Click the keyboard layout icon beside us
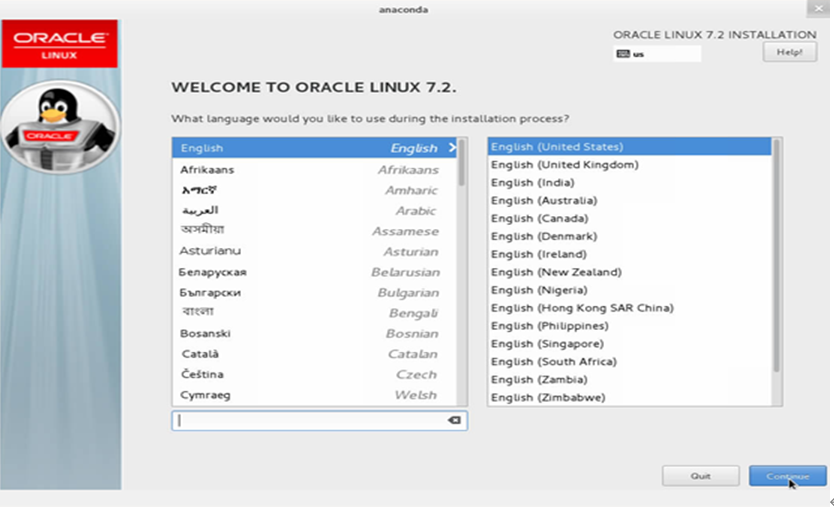The image size is (834, 507). click(623, 54)
